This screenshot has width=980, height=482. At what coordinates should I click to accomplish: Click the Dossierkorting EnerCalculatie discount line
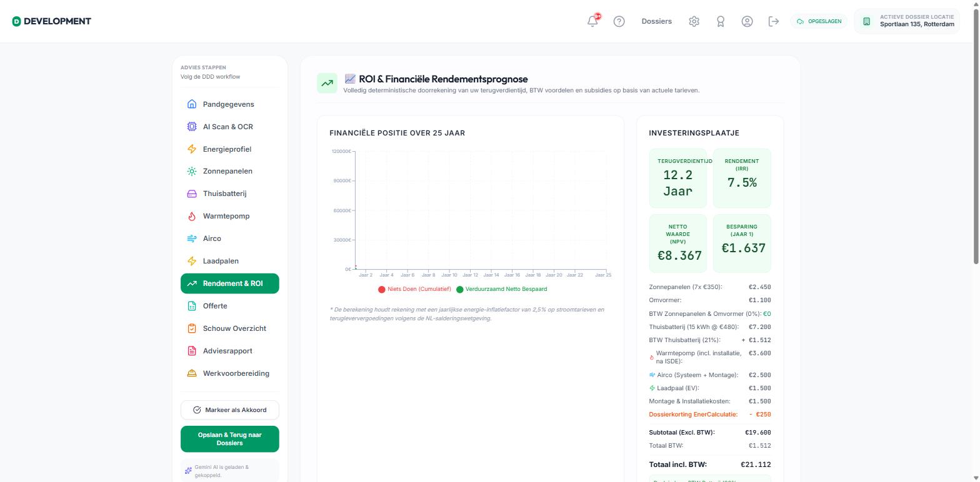pyautogui.click(x=710, y=415)
